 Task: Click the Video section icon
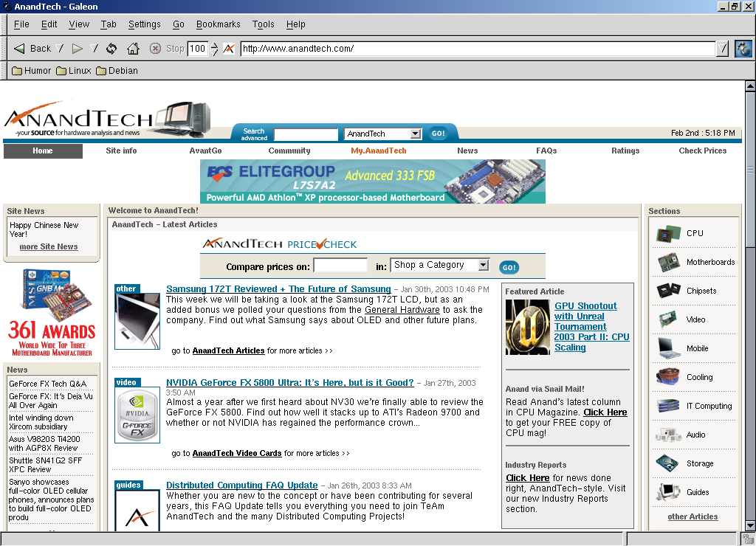pyautogui.click(x=668, y=319)
